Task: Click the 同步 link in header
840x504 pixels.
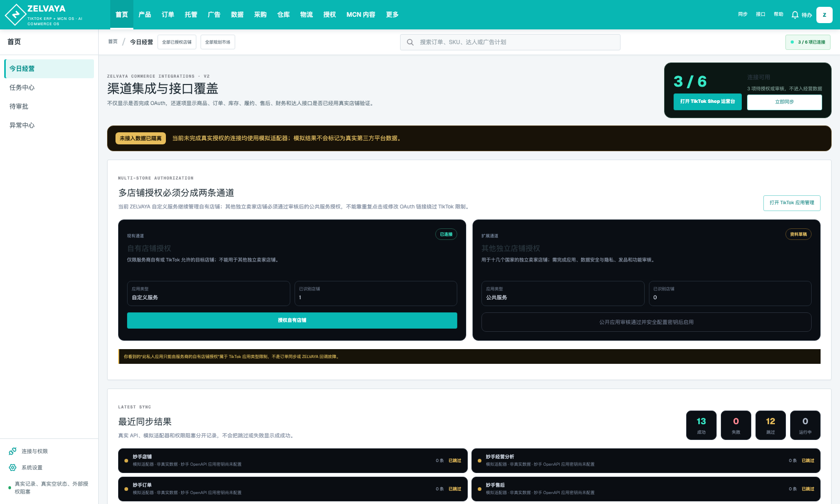Action: tap(743, 15)
